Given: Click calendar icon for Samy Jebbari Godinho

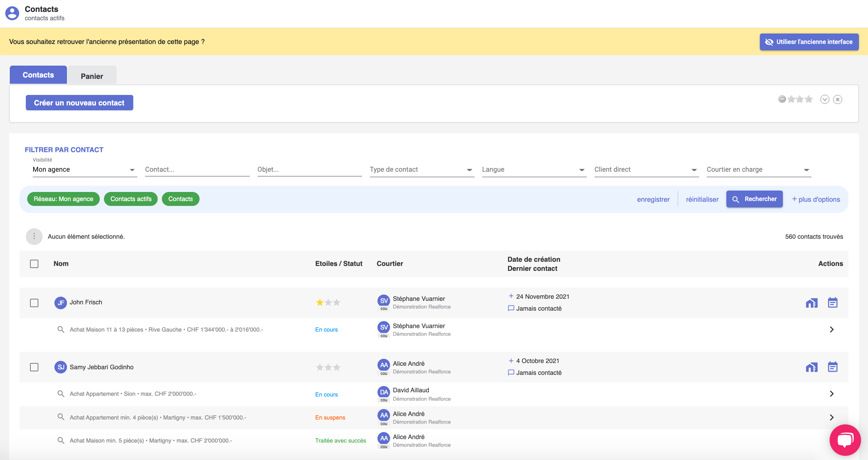Looking at the screenshot, I should (832, 367).
